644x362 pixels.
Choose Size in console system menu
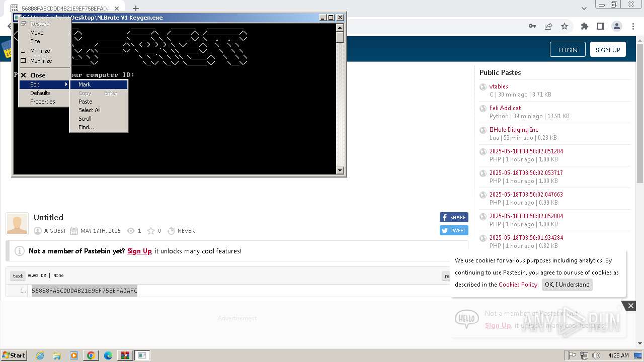(44, 41)
